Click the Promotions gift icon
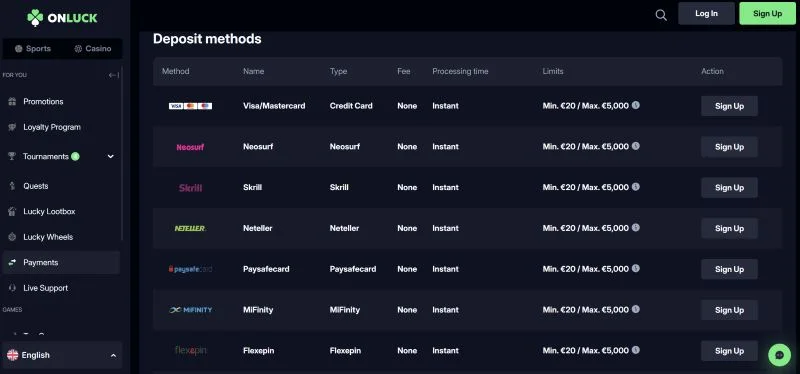The image size is (800, 374). click(12, 102)
